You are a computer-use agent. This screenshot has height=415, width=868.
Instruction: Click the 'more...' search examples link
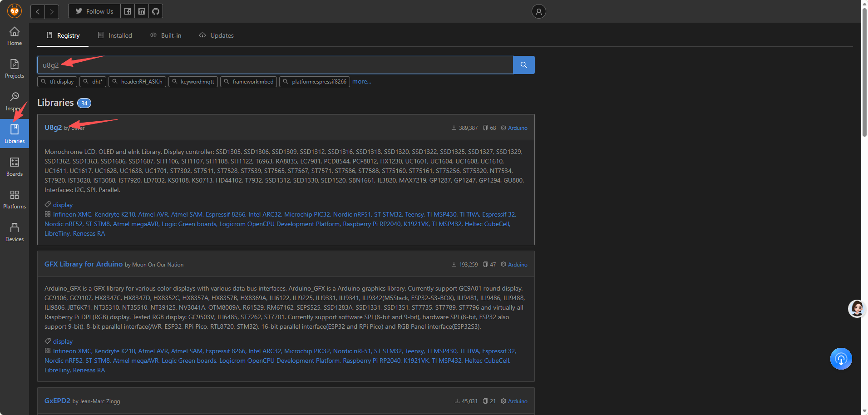362,82
